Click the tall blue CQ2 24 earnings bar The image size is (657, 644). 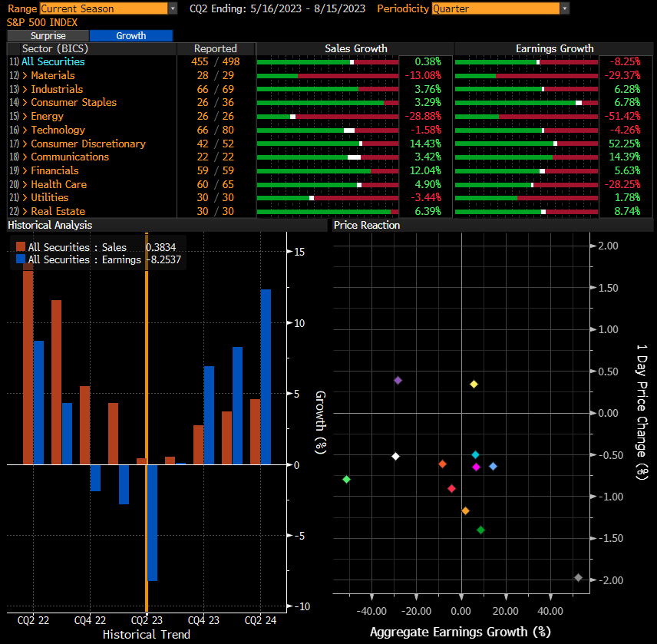coord(266,376)
